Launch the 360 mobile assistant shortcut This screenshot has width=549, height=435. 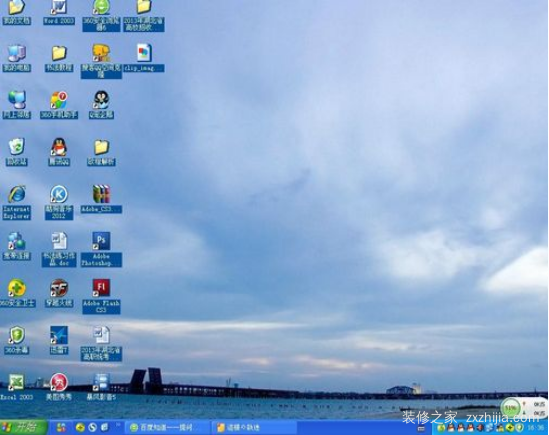pyautogui.click(x=59, y=104)
